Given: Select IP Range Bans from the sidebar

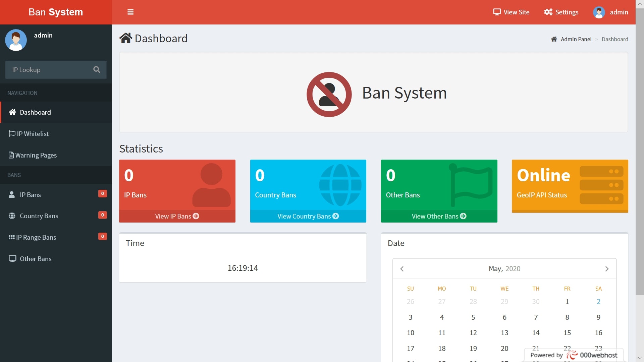Looking at the screenshot, I should pyautogui.click(x=36, y=237).
